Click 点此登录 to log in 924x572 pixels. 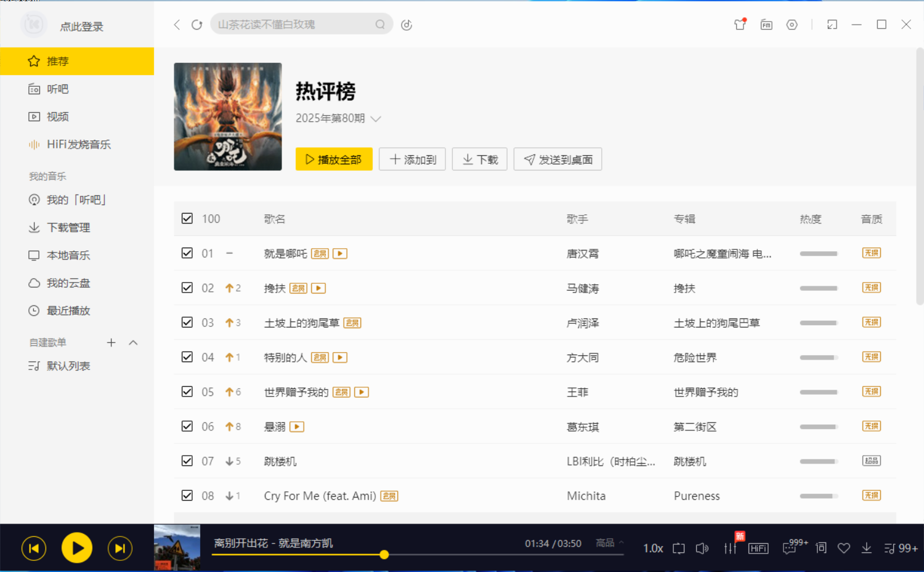81,26
